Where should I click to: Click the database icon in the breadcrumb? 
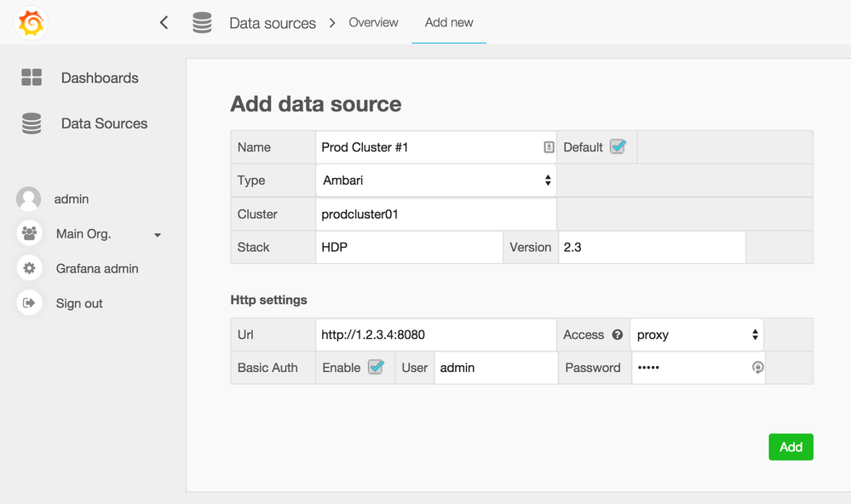tap(202, 22)
